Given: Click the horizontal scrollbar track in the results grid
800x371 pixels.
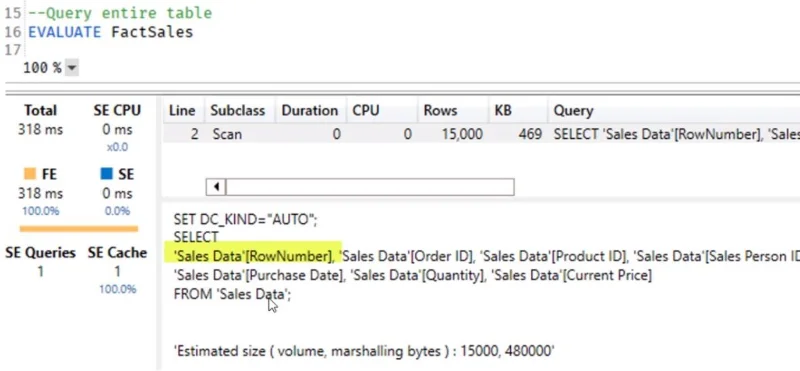Looking at the screenshot, I should 370,187.
